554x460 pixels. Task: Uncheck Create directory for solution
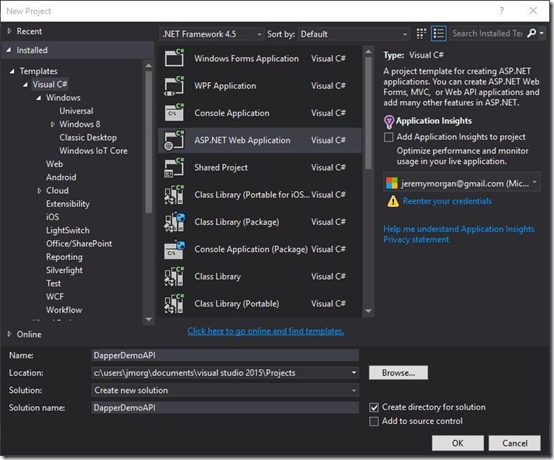pyautogui.click(x=374, y=407)
